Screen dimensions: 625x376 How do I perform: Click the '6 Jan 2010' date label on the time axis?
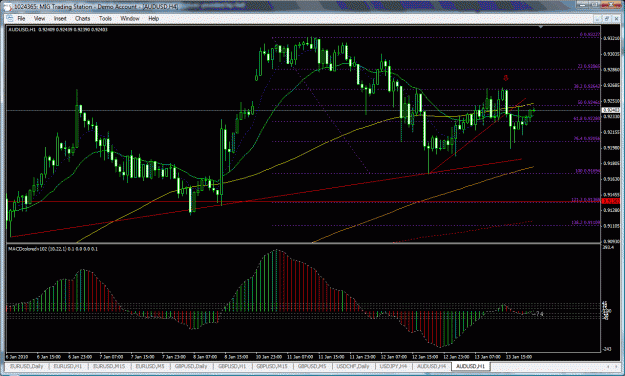(17, 357)
